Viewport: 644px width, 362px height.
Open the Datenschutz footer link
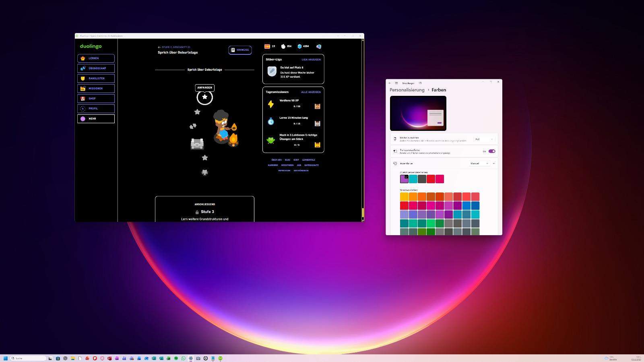point(312,165)
